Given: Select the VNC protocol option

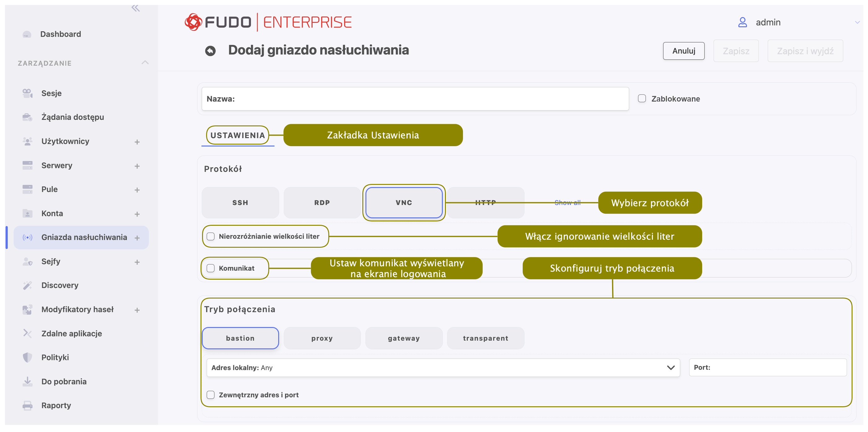Looking at the screenshot, I should (x=404, y=203).
